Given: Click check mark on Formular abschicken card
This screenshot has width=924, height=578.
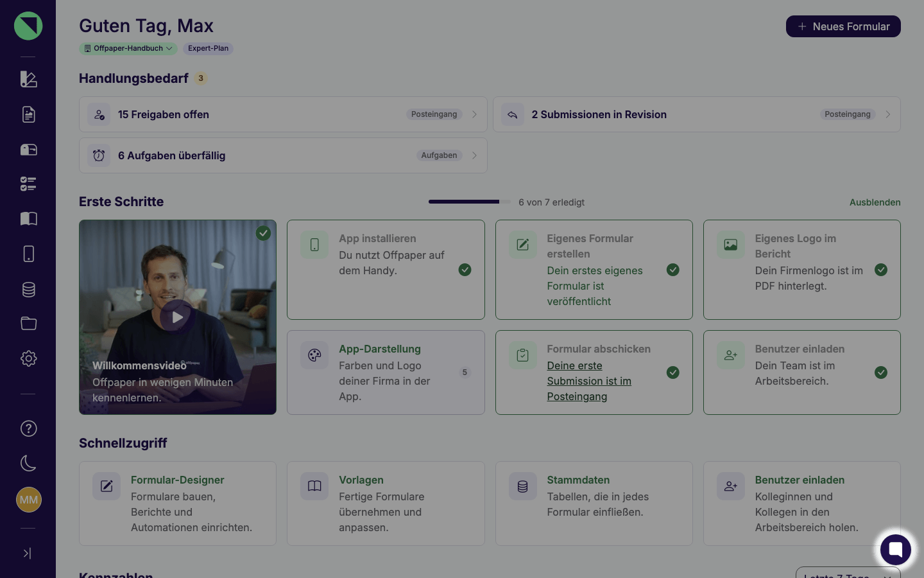Looking at the screenshot, I should 673,372.
